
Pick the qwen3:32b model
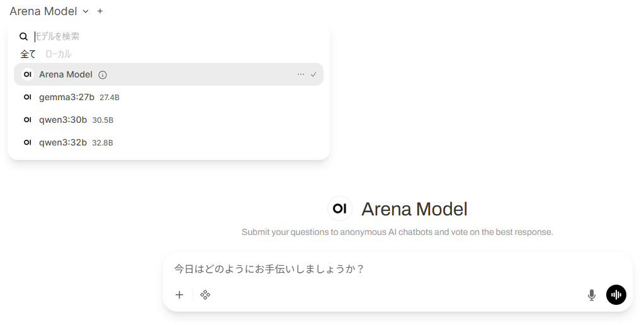coord(63,142)
